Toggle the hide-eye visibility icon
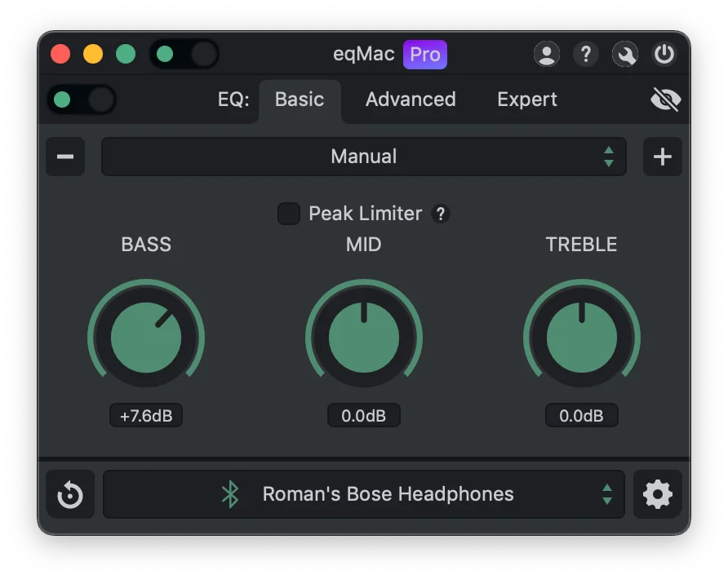This screenshot has width=728, height=579. (665, 99)
